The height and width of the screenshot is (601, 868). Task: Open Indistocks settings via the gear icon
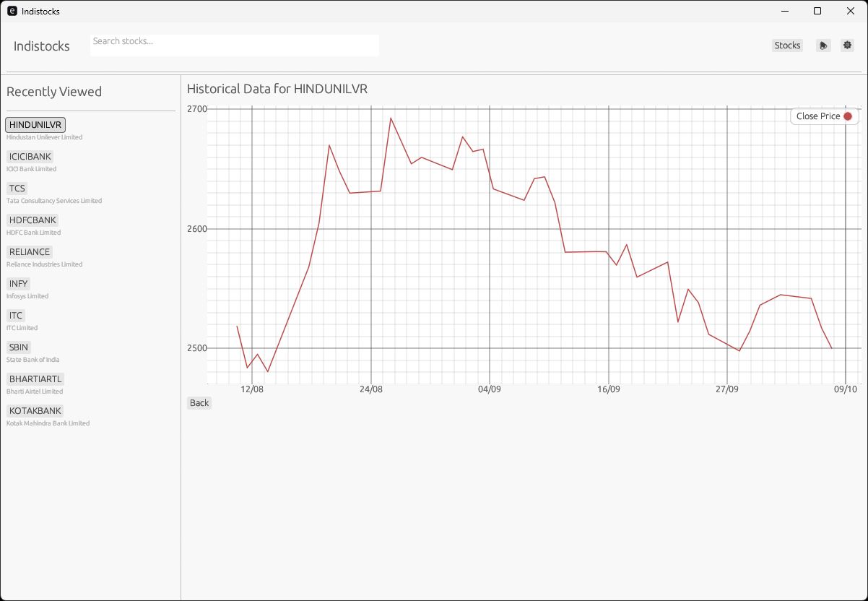coord(847,45)
